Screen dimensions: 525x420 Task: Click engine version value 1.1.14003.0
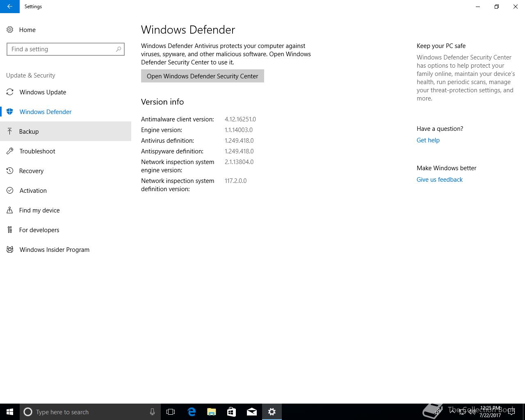(238, 130)
